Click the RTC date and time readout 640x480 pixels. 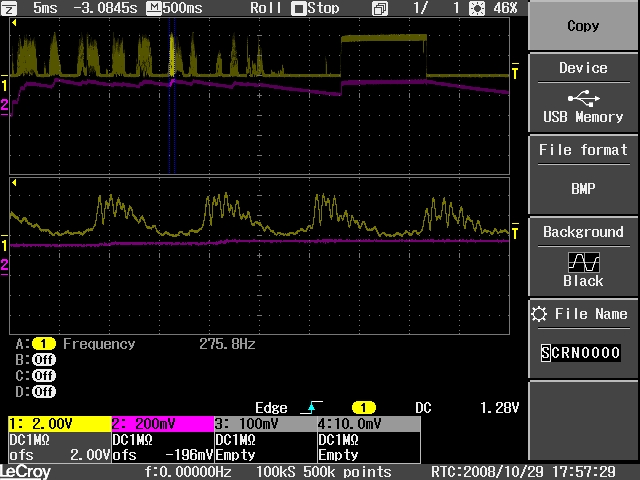pos(523,471)
